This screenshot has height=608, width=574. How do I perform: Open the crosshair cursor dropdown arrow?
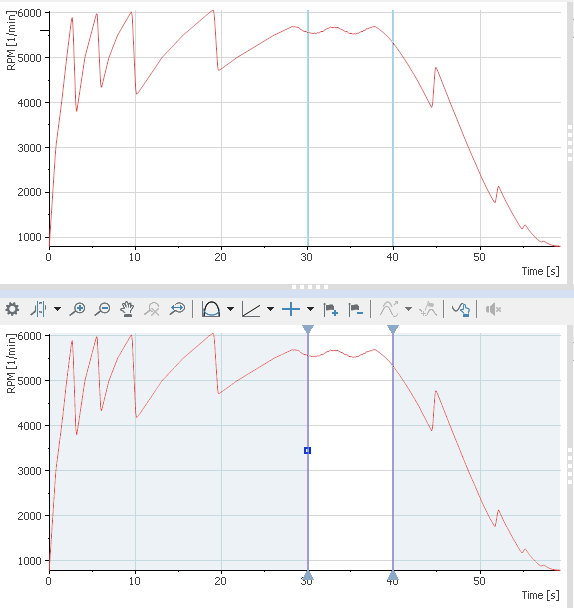[x=310, y=309]
